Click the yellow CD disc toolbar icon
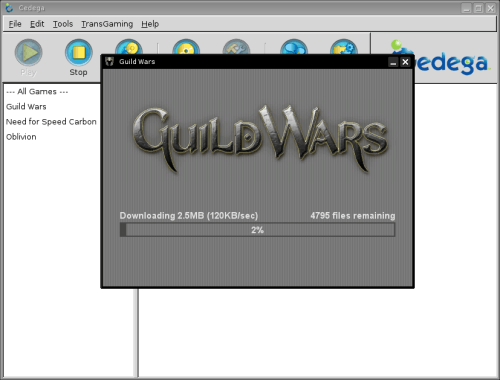This screenshot has width=500, height=380. point(186,47)
